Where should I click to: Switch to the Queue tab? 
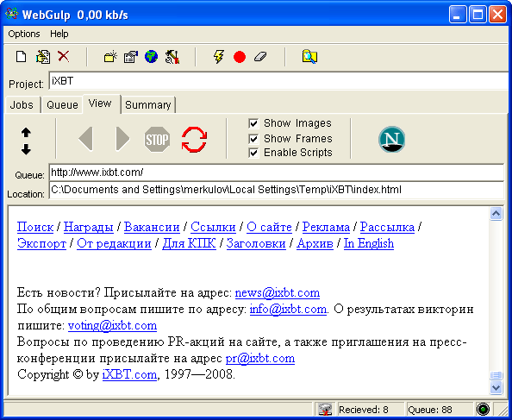coord(62,105)
